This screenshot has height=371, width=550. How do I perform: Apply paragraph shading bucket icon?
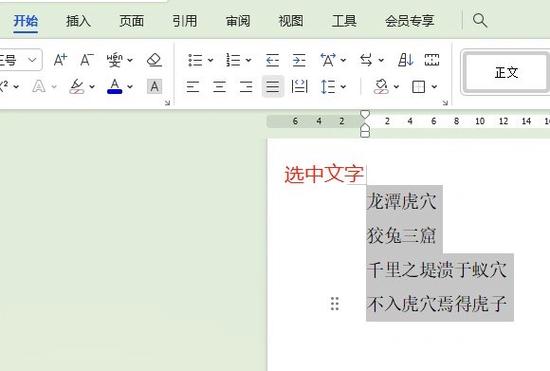tap(381, 86)
